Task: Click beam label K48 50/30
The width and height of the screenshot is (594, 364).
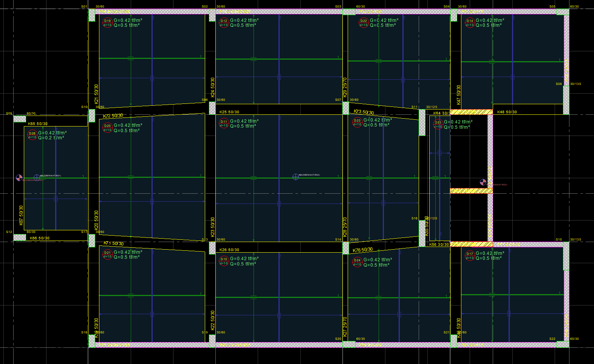Action: pos(507,112)
